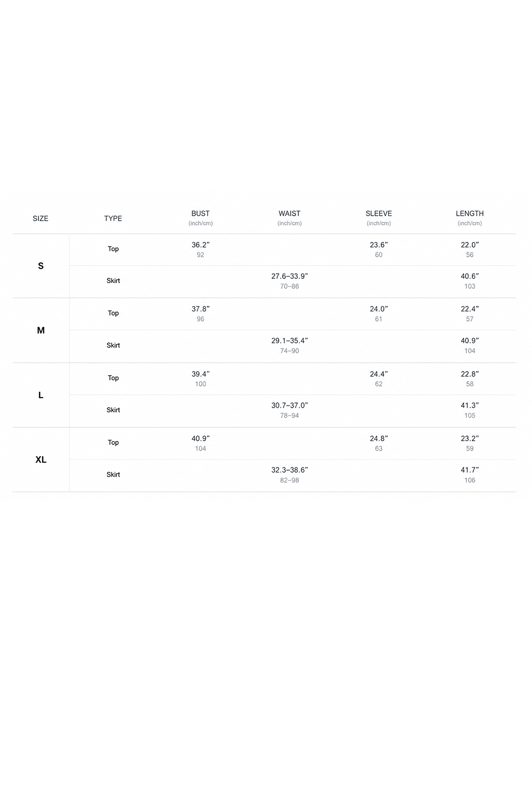Image resolution: width=532 pixels, height=798 pixels.
Task: Click the 29.1–35.4” waist value
Action: pos(289,341)
